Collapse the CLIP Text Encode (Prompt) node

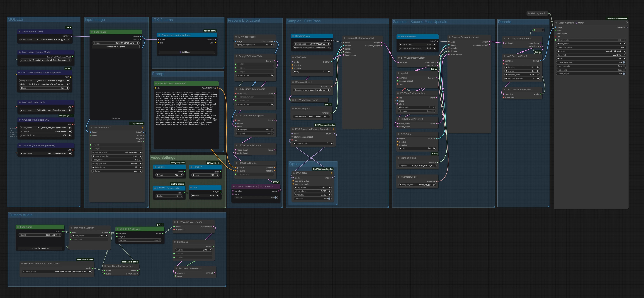156,83
